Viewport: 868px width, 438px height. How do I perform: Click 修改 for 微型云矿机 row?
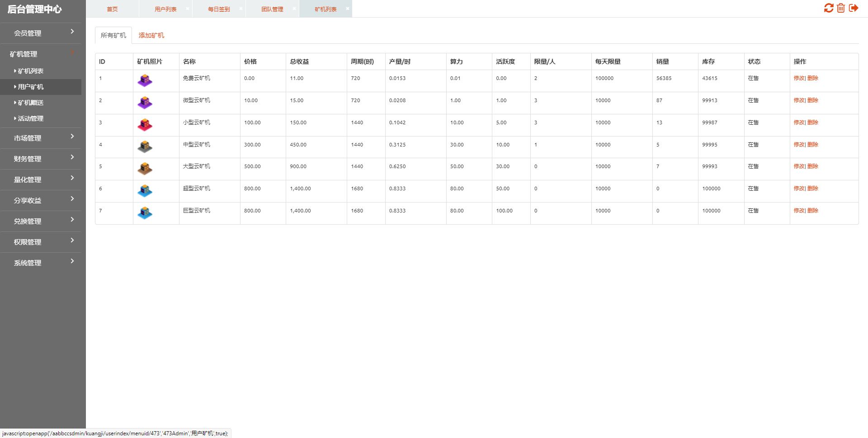click(x=799, y=100)
